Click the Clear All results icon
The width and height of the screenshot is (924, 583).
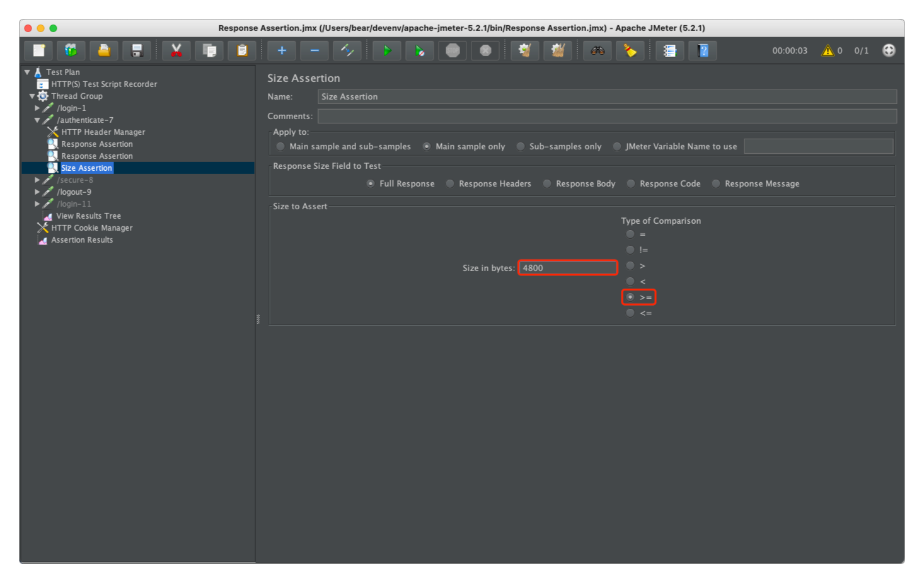[x=558, y=50]
